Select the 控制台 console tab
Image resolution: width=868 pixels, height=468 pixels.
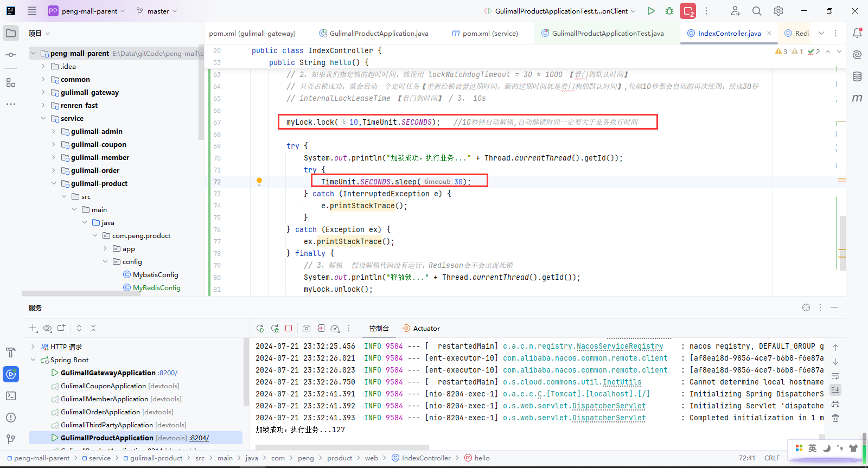tap(379, 328)
